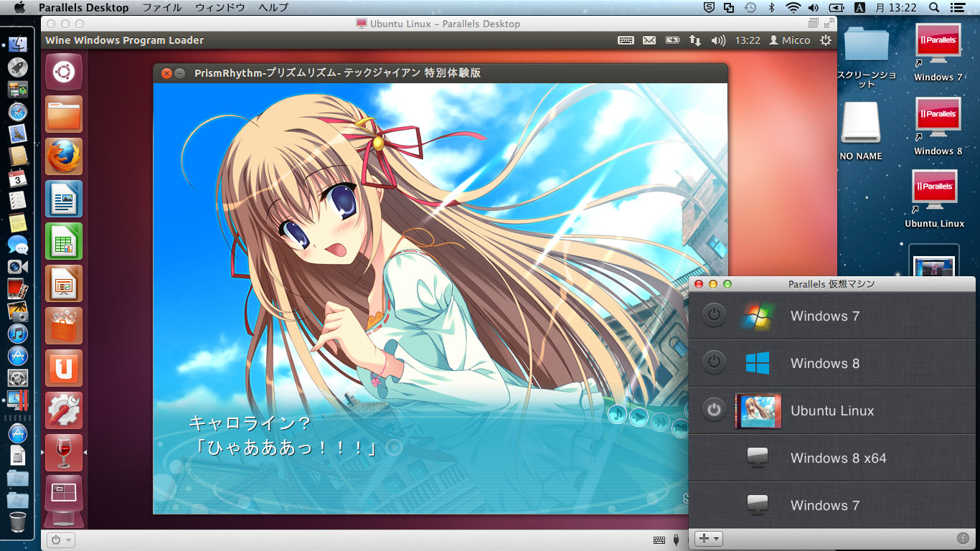The image size is (980, 551).
Task: Click USB icon in Parallels status bar
Action: (x=677, y=540)
